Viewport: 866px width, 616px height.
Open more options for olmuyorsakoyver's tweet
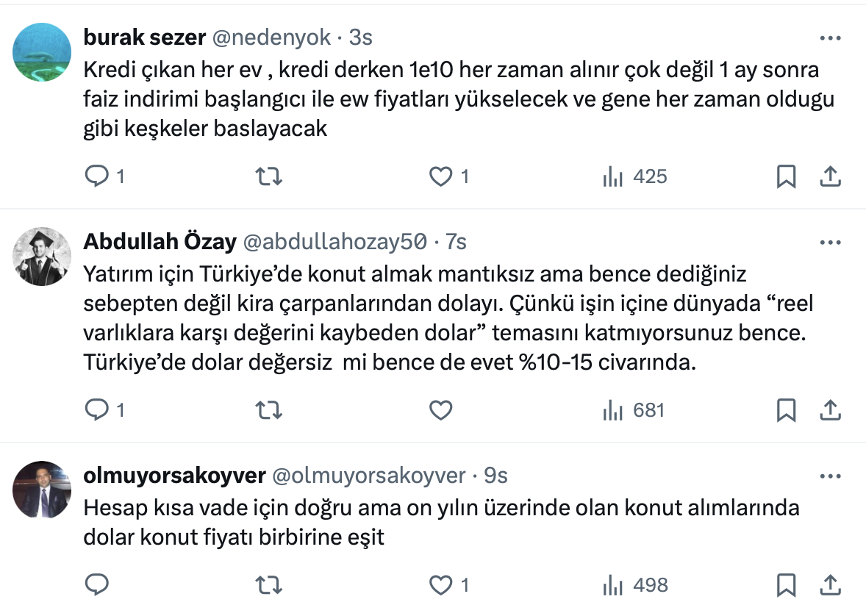(x=830, y=476)
